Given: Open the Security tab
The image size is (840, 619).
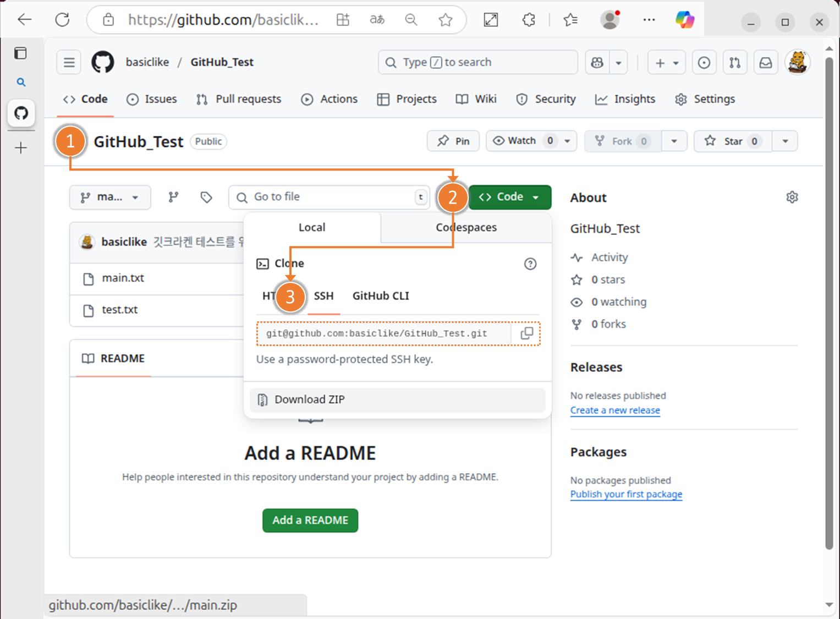Looking at the screenshot, I should click(546, 99).
